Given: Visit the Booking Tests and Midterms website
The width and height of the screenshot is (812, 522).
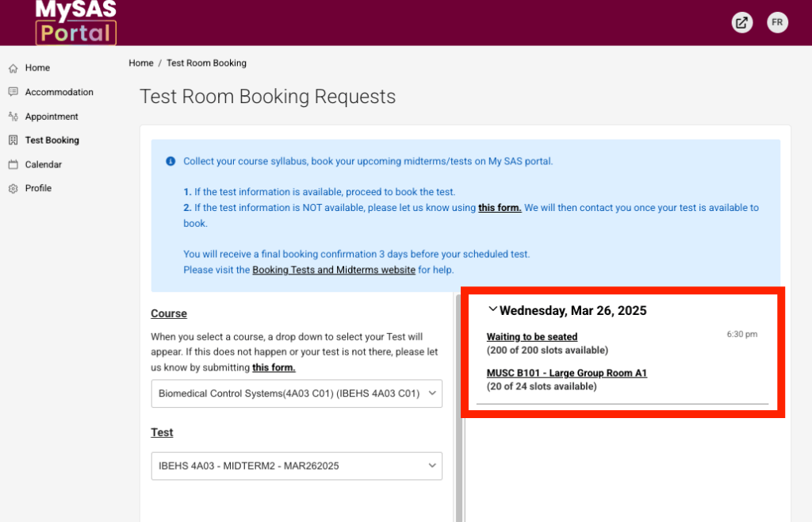Looking at the screenshot, I should 333,270.
